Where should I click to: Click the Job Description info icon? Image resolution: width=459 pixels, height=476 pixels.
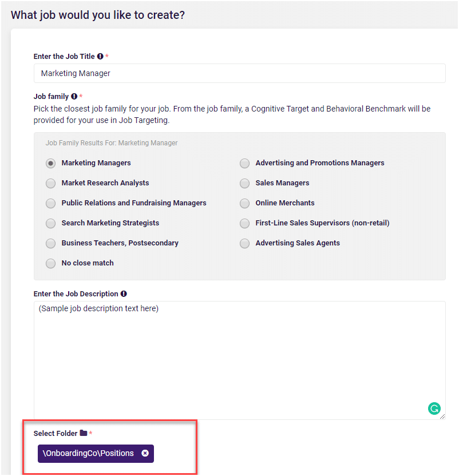(124, 293)
